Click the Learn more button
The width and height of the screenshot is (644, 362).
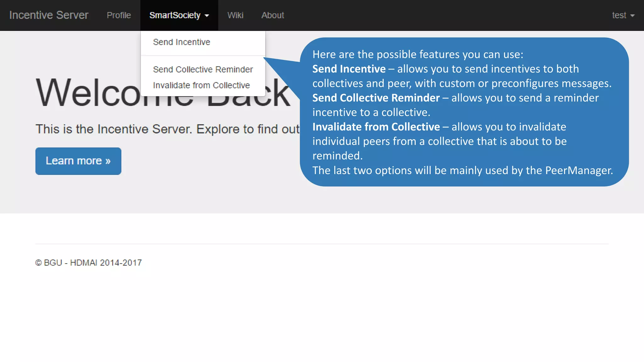pyautogui.click(x=78, y=161)
